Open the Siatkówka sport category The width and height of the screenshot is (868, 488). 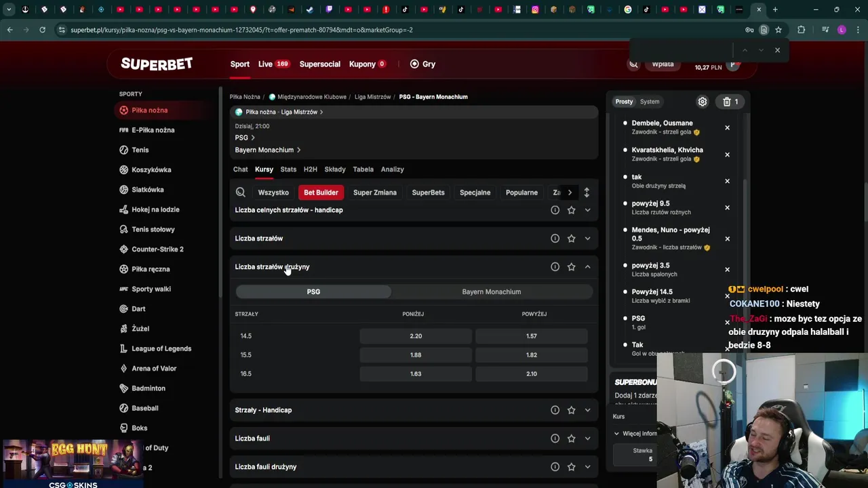click(x=147, y=190)
